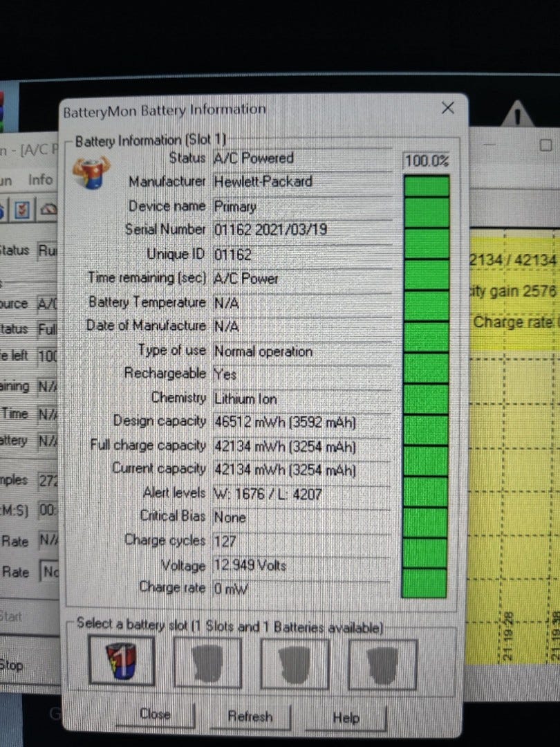Click 'ity gain 2576' text on the graph

click(x=513, y=290)
